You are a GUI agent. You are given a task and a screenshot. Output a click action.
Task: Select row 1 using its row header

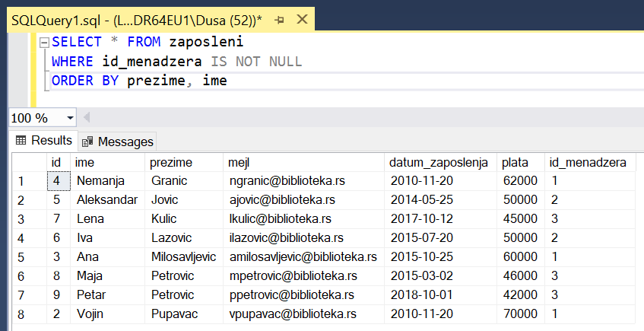pos(23,181)
